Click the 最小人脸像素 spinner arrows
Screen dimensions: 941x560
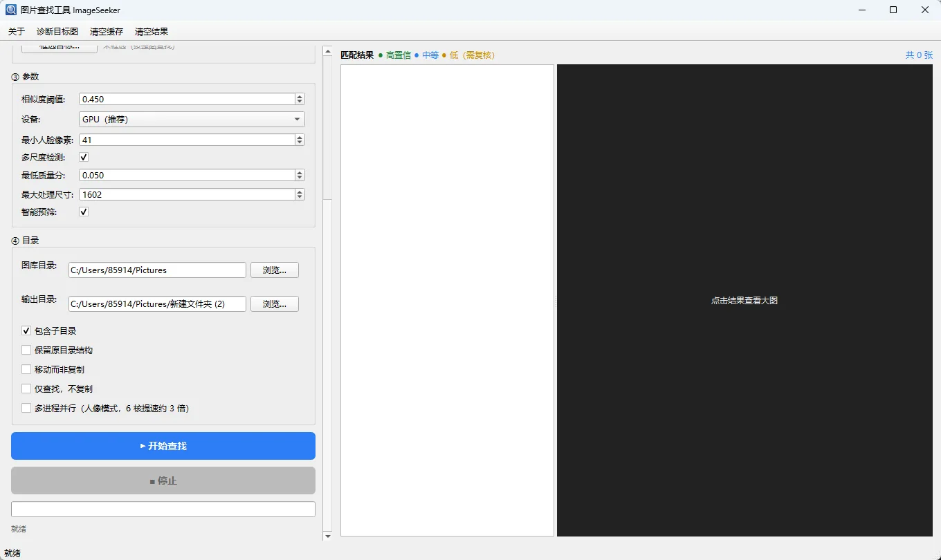click(300, 140)
